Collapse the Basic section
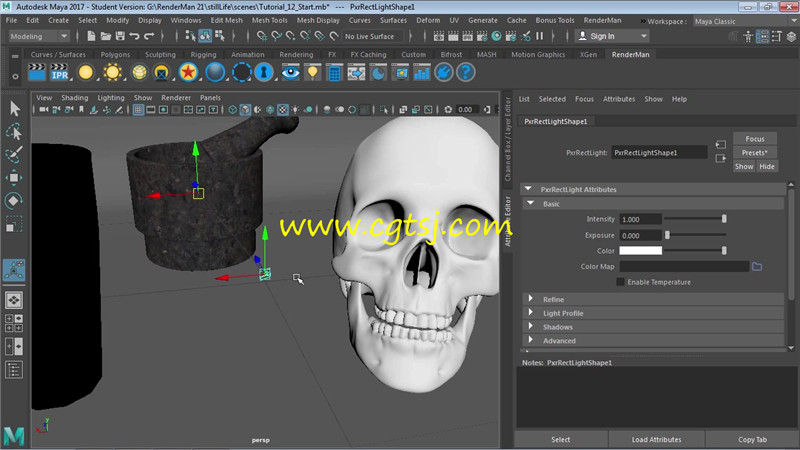 (x=531, y=203)
